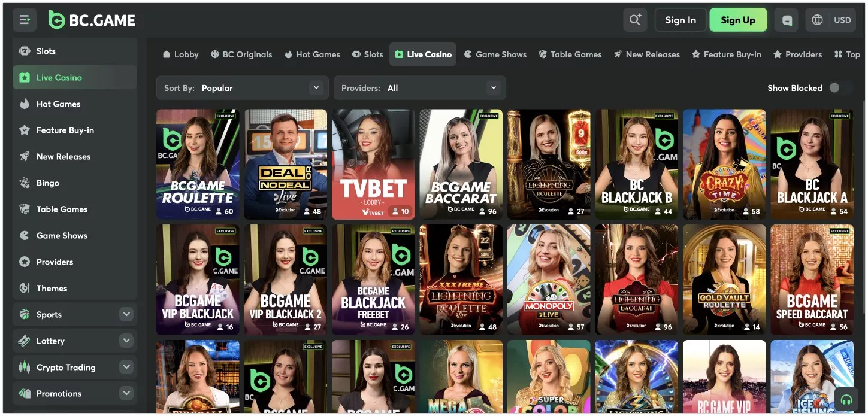Select the Live Casino tab
The image size is (868, 416).
click(423, 54)
